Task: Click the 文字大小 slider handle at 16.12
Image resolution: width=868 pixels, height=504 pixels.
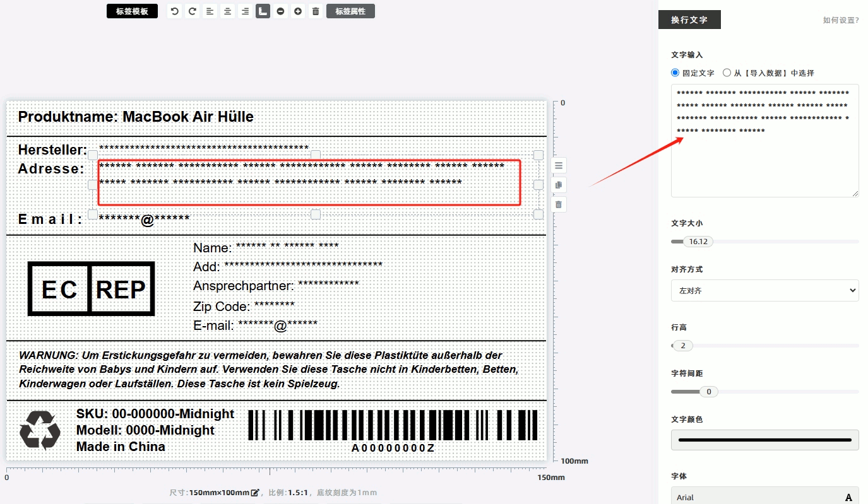Action: pos(698,242)
